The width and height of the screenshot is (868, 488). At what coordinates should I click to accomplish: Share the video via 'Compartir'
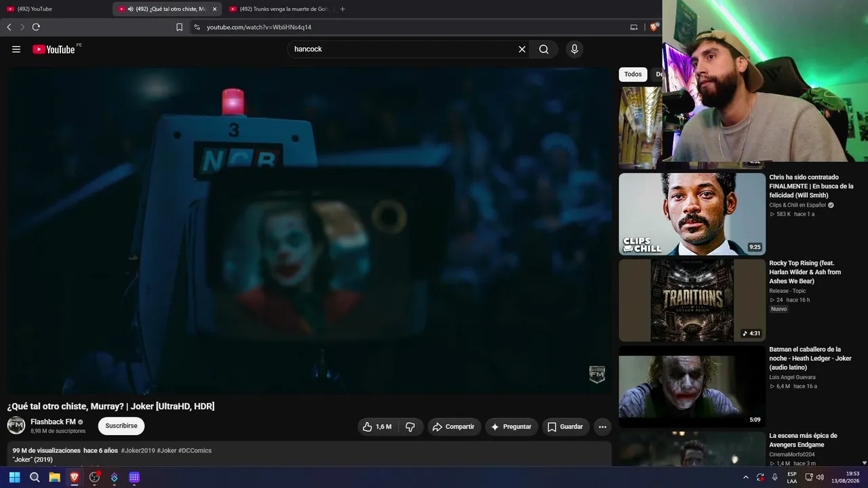click(x=454, y=427)
